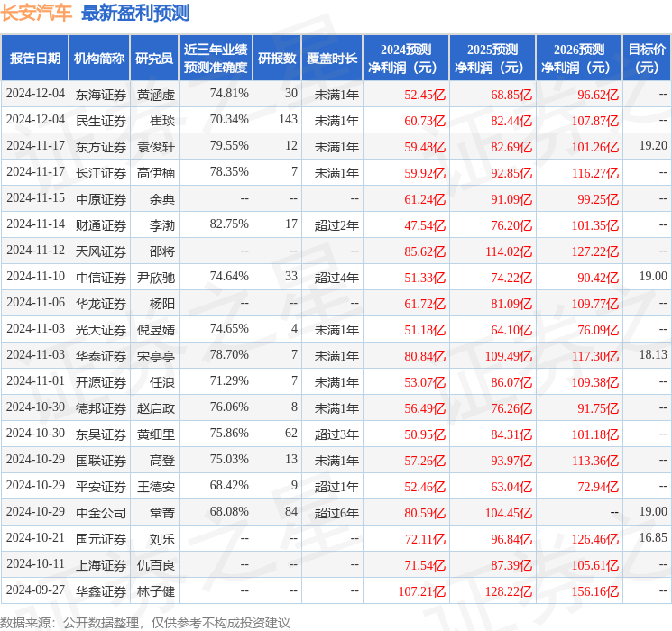
Task: Select the 东吴证券 institution cell
Action: point(101,434)
